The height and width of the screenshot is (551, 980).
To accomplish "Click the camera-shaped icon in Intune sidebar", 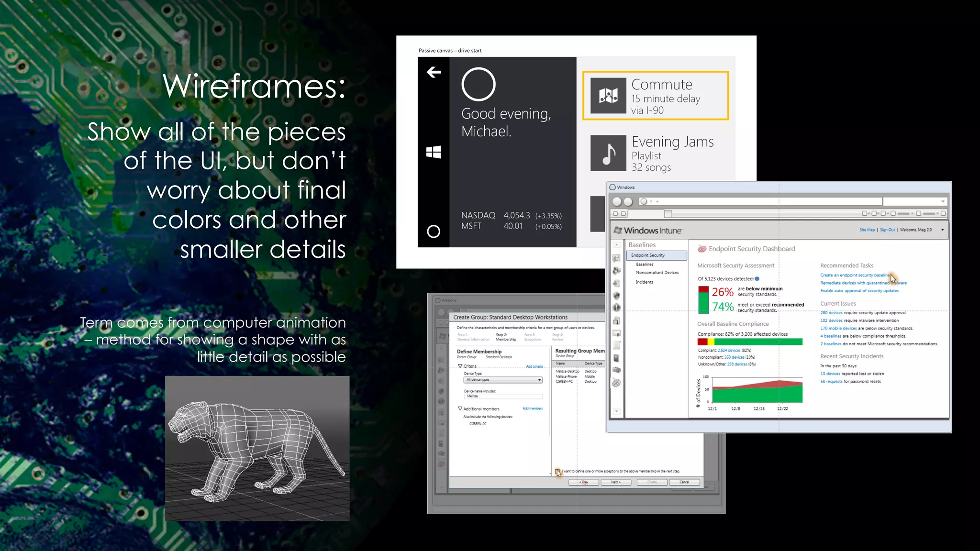I will coord(617,370).
